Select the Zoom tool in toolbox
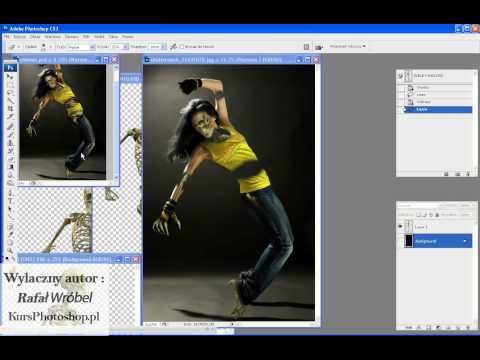This screenshot has height=360, width=480. click(10, 250)
